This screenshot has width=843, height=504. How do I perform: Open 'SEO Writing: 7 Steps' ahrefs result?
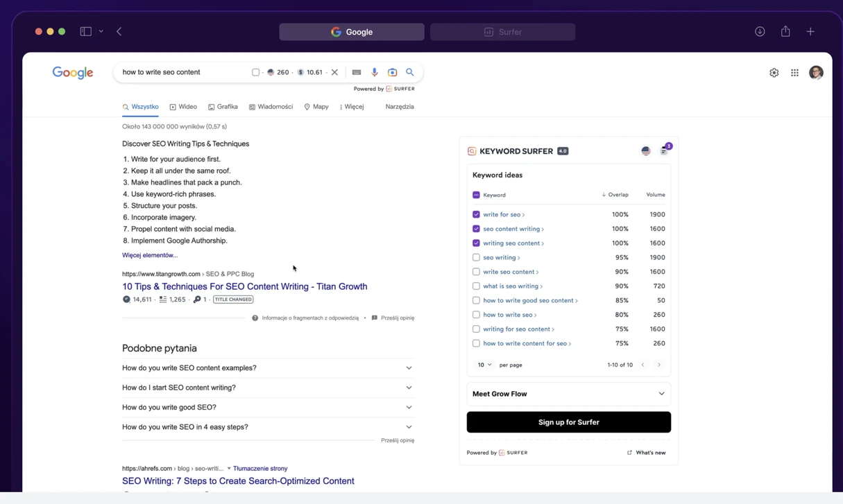pyautogui.click(x=238, y=481)
